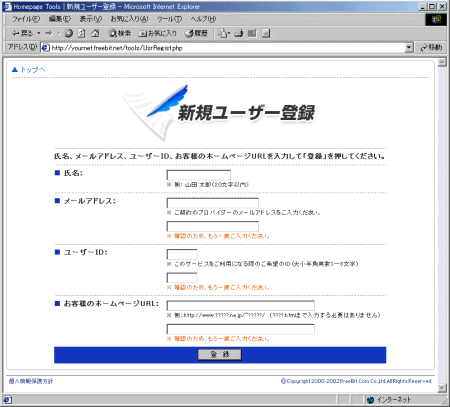Go to the Home page icon
Viewport: 450px width, 407px height.
[x=95, y=33]
